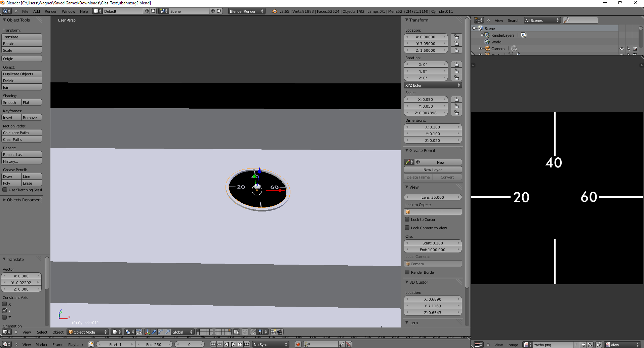644x348 pixels.
Task: Open the Window menu
Action: pyautogui.click(x=69, y=11)
